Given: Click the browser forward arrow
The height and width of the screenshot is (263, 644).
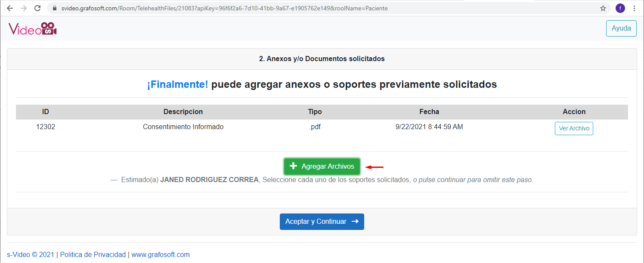Looking at the screenshot, I should pyautogui.click(x=23, y=8).
